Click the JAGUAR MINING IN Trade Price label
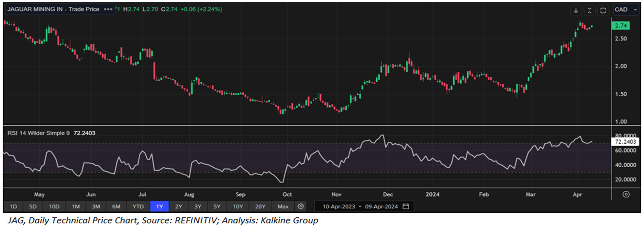The image size is (644, 227). pos(53,9)
